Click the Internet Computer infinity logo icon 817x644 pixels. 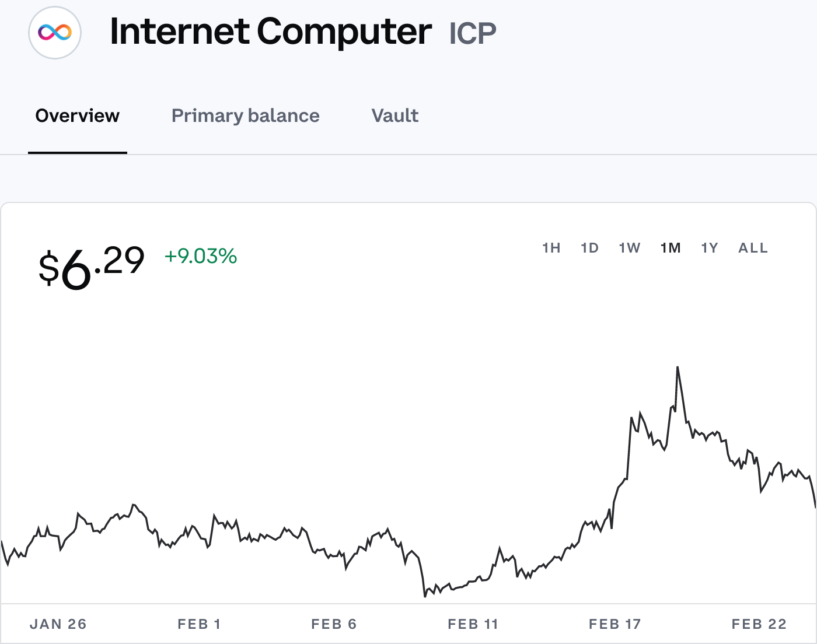point(55,33)
